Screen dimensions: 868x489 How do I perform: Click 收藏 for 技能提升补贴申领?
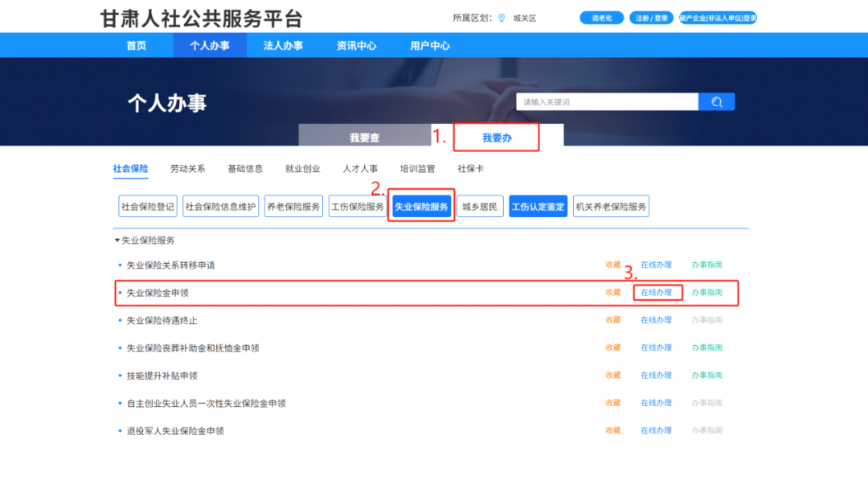click(612, 376)
